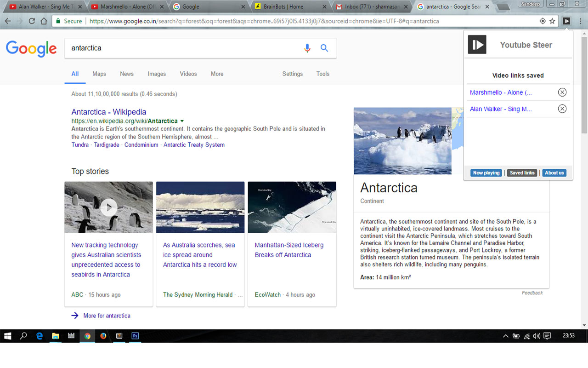Viewport: 588px width, 368px height.
Task: Switch to the Images results tab
Action: (x=157, y=74)
